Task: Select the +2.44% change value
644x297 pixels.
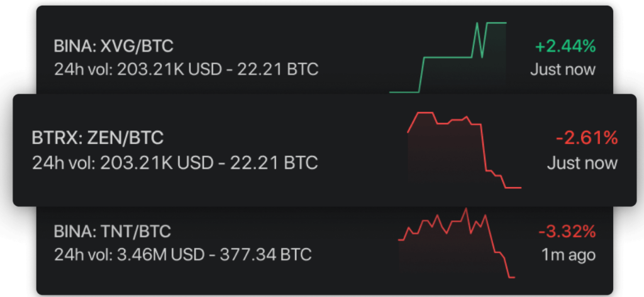Action: [565, 46]
